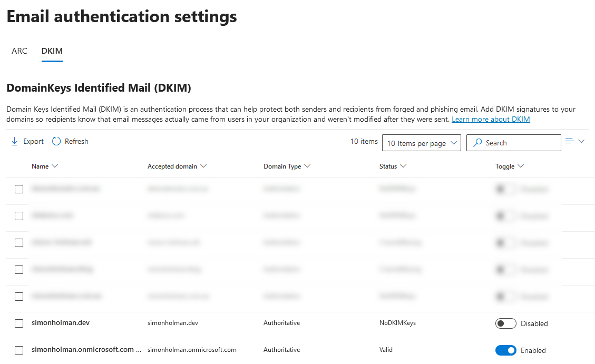The height and width of the screenshot is (364, 595).
Task: Click the Toggle column header arrow
Action: [x=520, y=166]
